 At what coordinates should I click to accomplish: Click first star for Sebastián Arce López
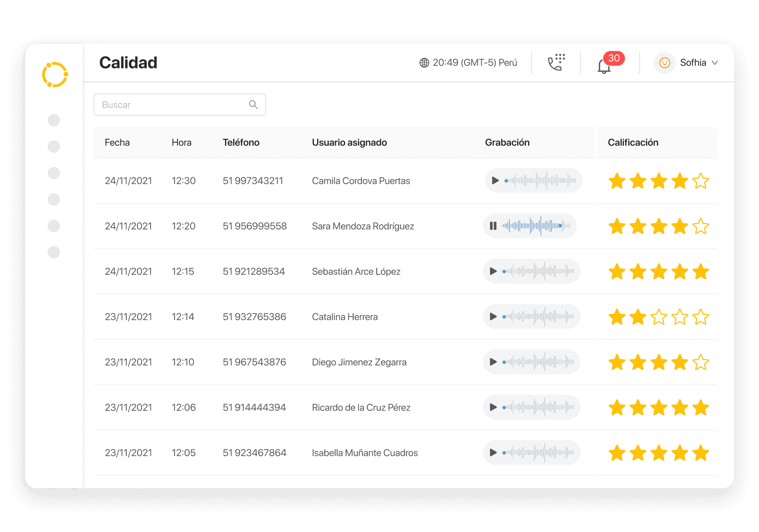click(617, 271)
